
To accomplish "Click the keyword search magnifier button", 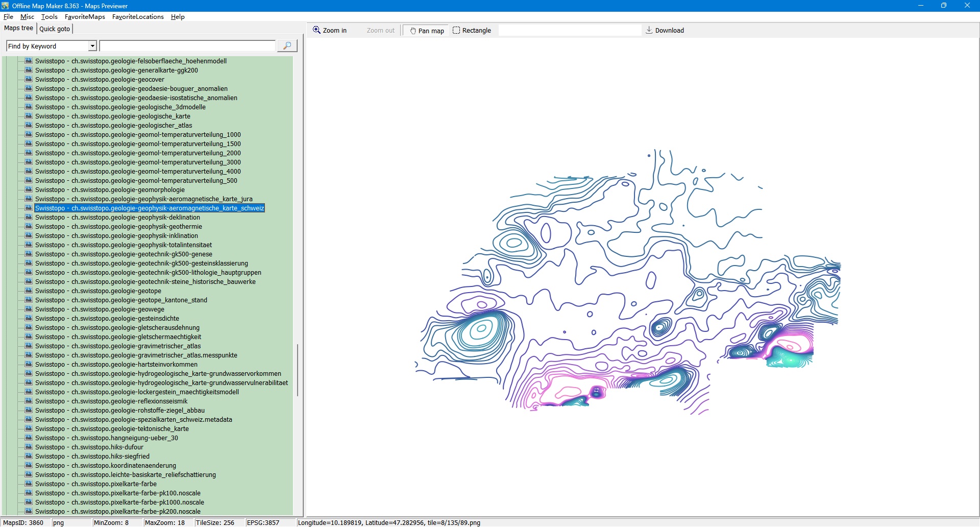I will point(287,46).
